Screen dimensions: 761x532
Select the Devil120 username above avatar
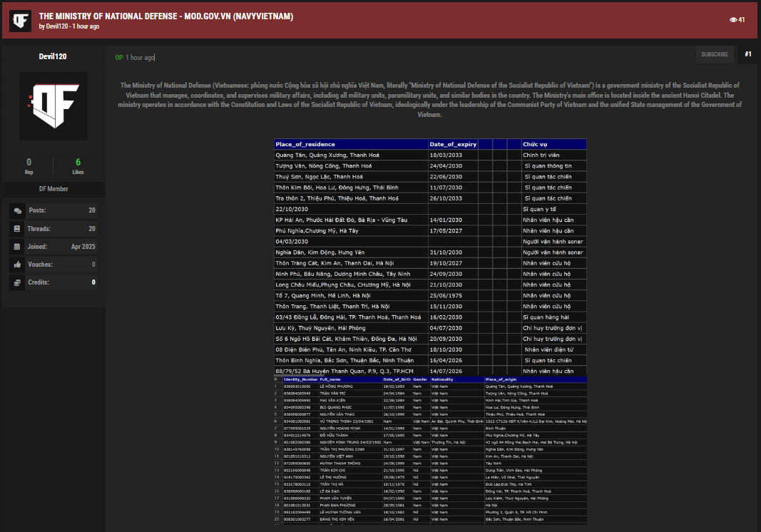(x=53, y=56)
